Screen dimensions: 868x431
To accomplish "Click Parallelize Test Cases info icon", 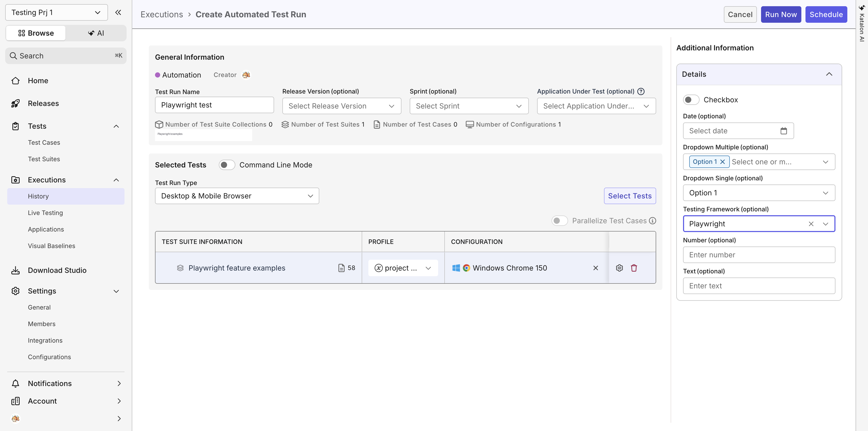I will pyautogui.click(x=653, y=221).
